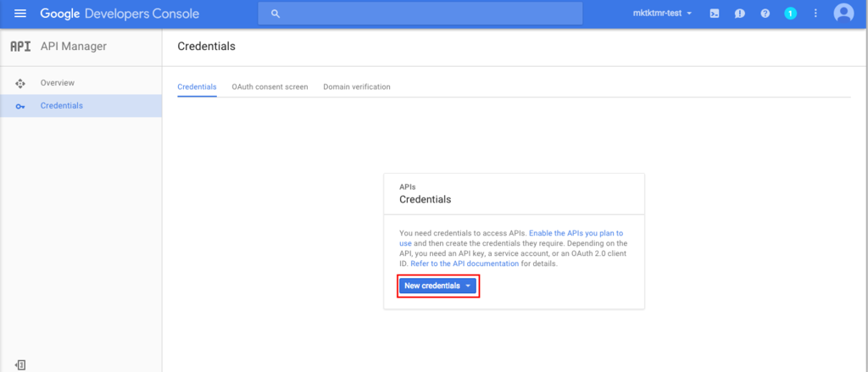Click the API logo icon beside API Manager

[20, 47]
